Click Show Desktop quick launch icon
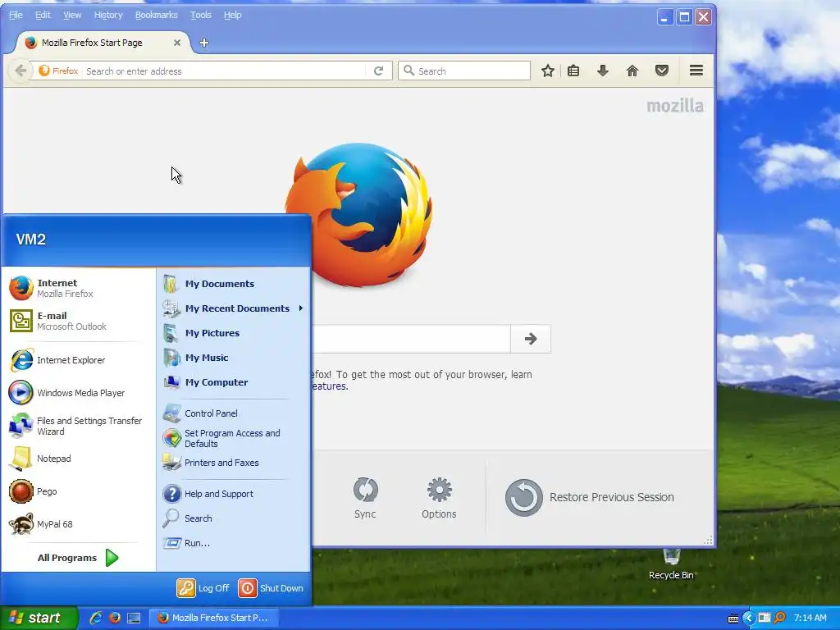 pyautogui.click(x=134, y=618)
